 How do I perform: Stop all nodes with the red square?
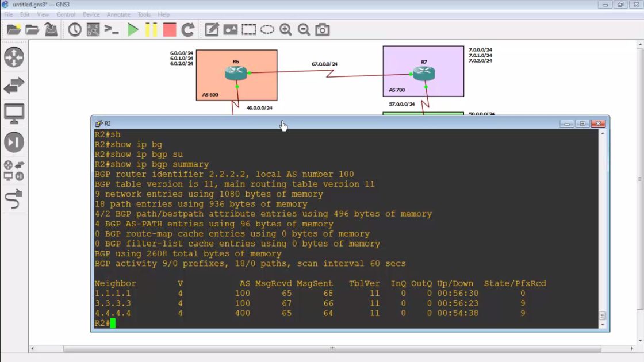169,30
